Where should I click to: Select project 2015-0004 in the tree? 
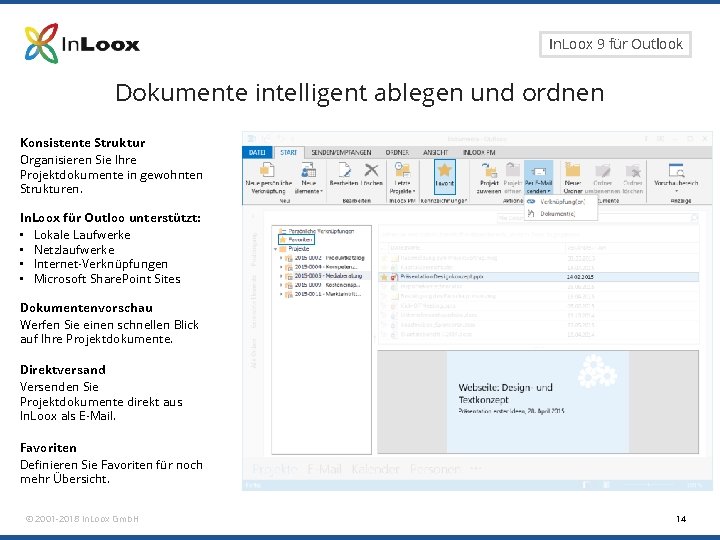coord(326,267)
